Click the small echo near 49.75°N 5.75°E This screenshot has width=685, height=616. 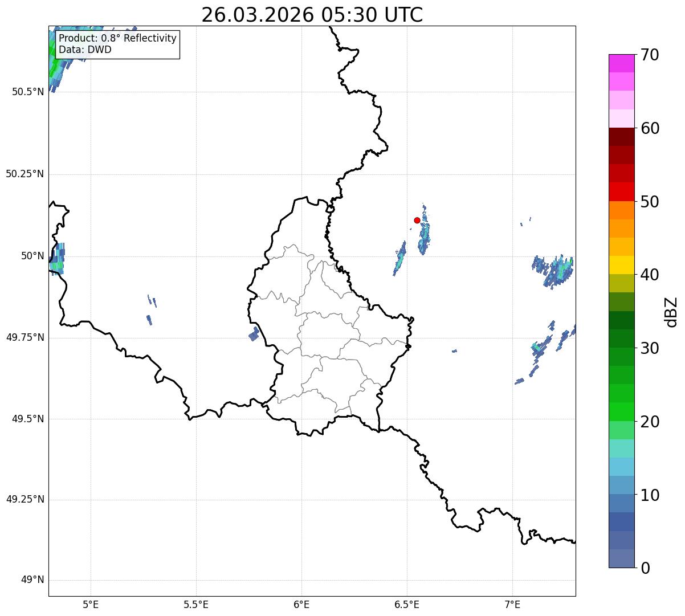tap(254, 334)
